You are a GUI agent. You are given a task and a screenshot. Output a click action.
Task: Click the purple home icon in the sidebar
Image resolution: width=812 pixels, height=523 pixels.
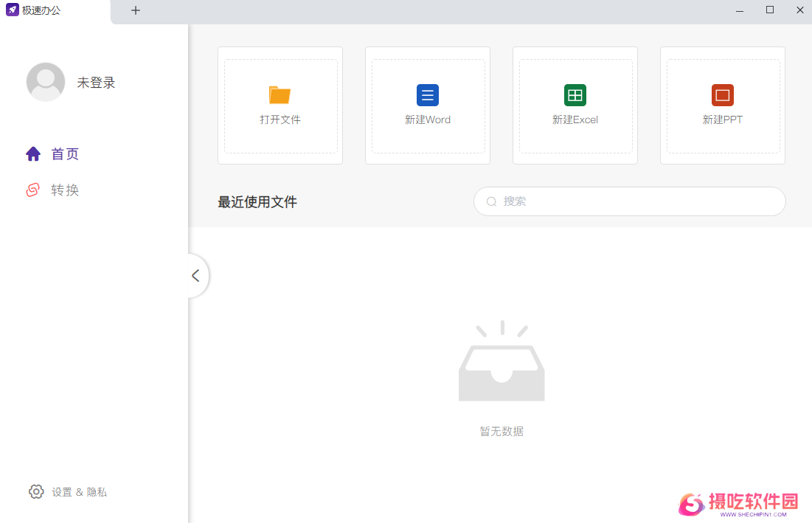coord(33,154)
